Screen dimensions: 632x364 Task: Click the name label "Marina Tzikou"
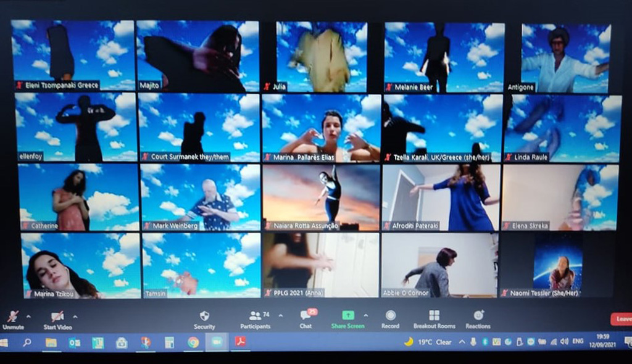(54, 294)
